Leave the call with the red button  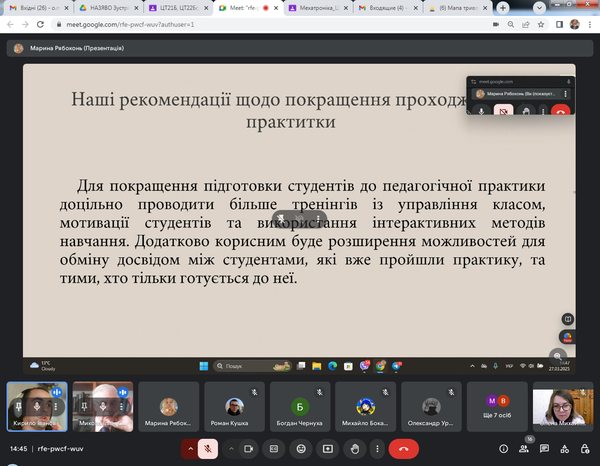tap(403, 449)
